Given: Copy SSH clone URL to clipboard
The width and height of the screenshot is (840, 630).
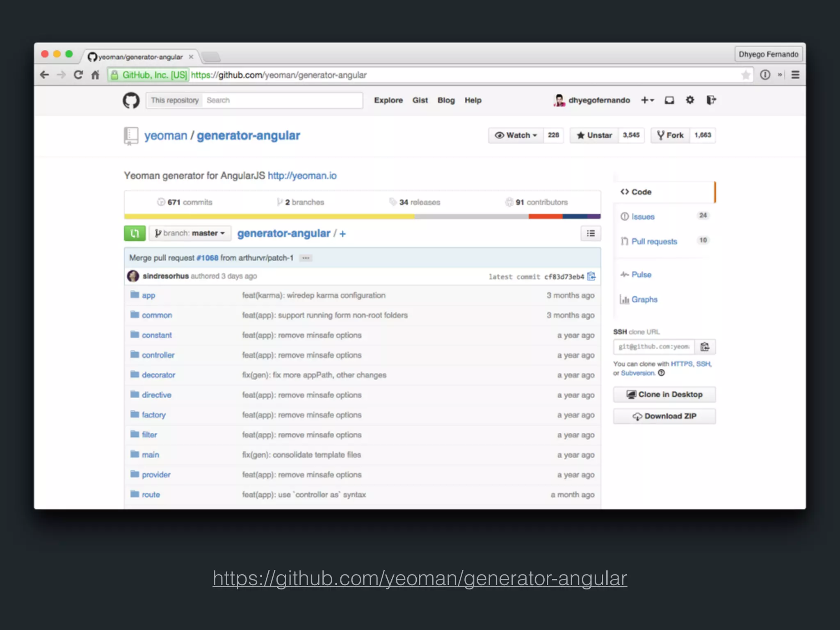Looking at the screenshot, I should point(705,347).
